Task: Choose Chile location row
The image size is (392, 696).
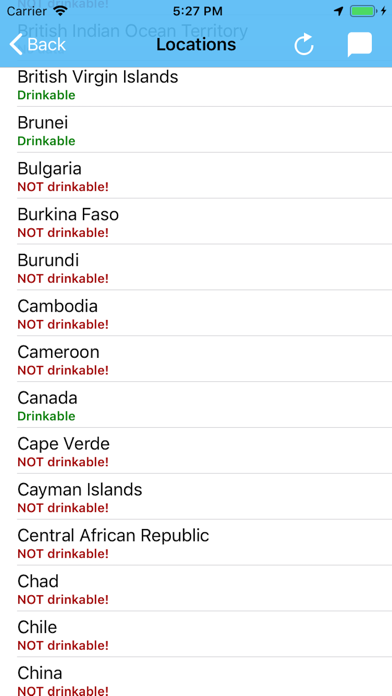Action: coord(196,634)
